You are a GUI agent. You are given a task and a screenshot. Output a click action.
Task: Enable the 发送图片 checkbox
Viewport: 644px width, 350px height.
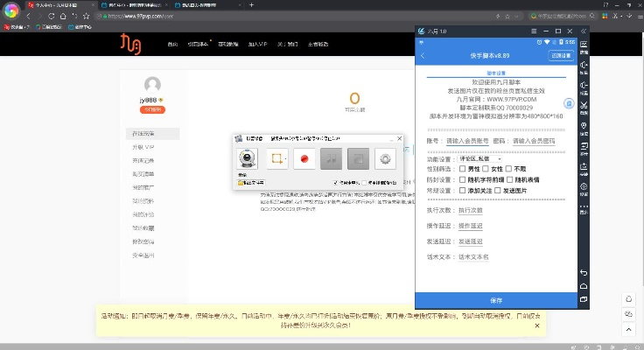497,190
